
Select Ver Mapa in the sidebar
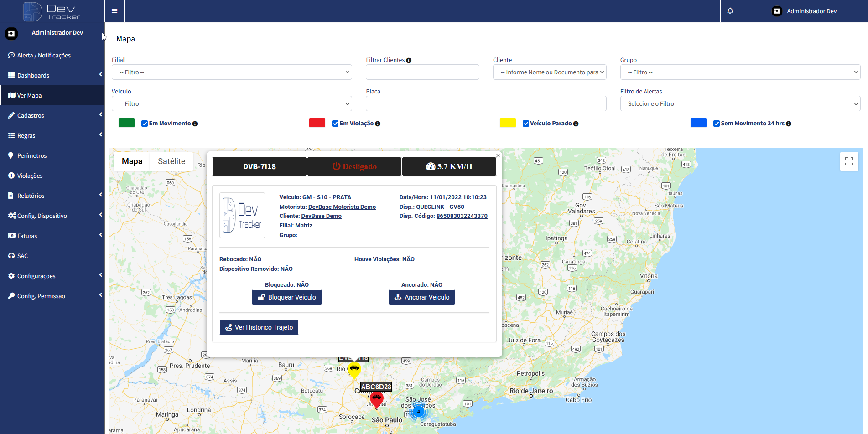(x=30, y=95)
